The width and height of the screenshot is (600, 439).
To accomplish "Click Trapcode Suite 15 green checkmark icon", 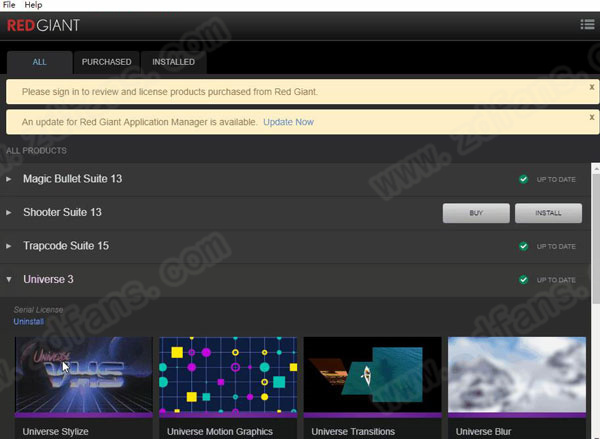I will 523,246.
